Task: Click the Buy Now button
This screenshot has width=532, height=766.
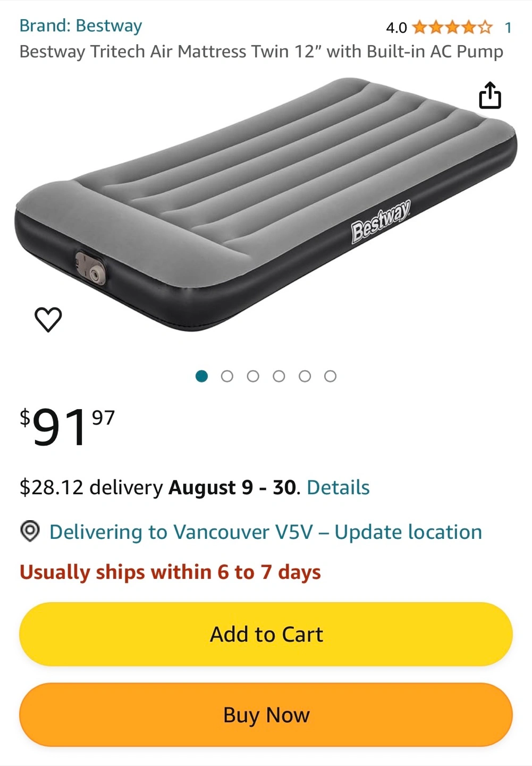Action: (266, 715)
